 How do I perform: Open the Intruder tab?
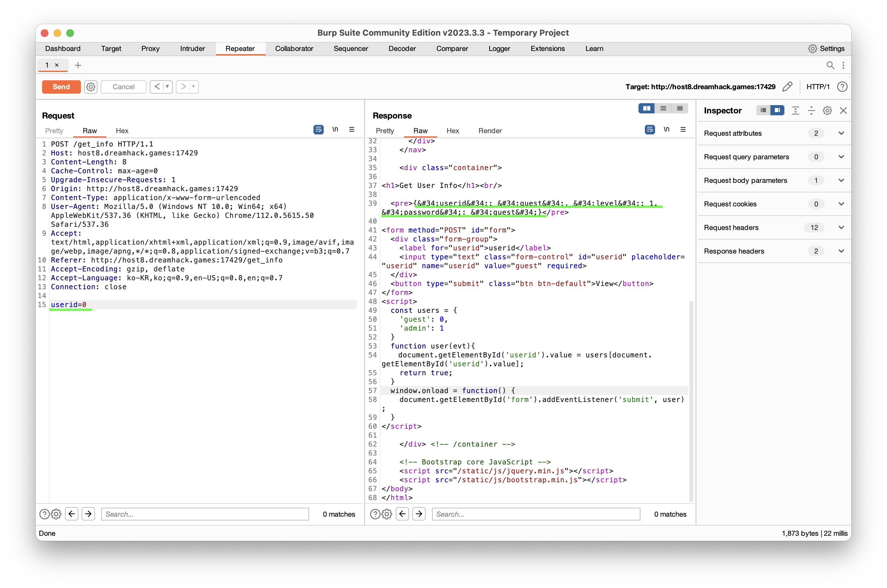pyautogui.click(x=192, y=49)
